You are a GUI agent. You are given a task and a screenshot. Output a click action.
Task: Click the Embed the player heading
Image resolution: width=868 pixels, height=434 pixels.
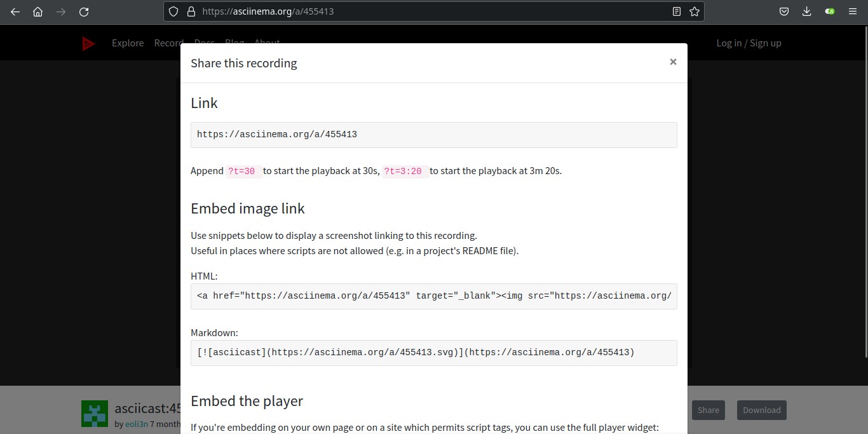(x=247, y=401)
